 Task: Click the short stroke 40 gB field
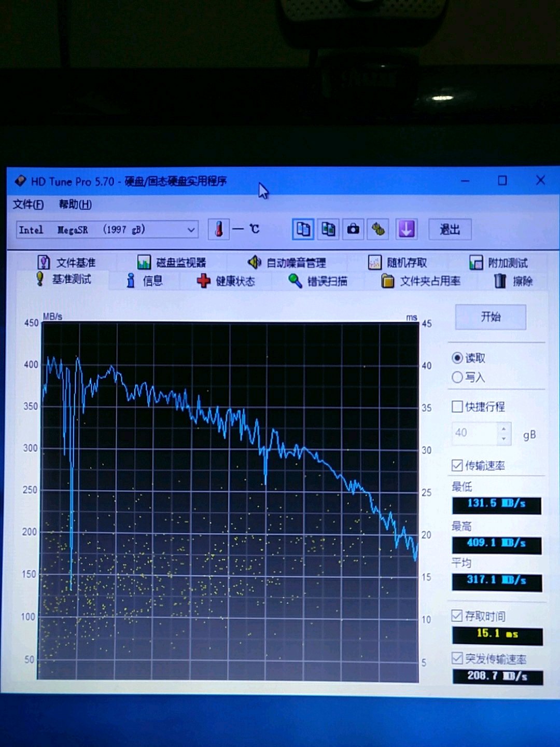click(x=474, y=433)
